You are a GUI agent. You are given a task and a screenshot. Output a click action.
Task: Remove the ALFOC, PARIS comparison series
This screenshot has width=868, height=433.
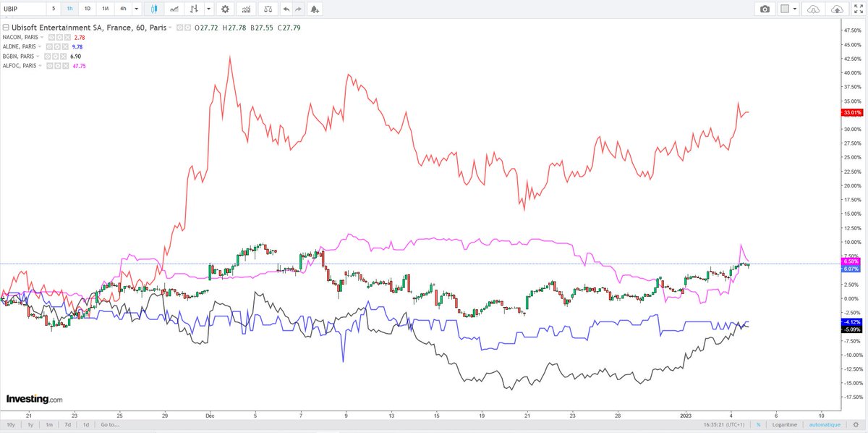[65, 66]
